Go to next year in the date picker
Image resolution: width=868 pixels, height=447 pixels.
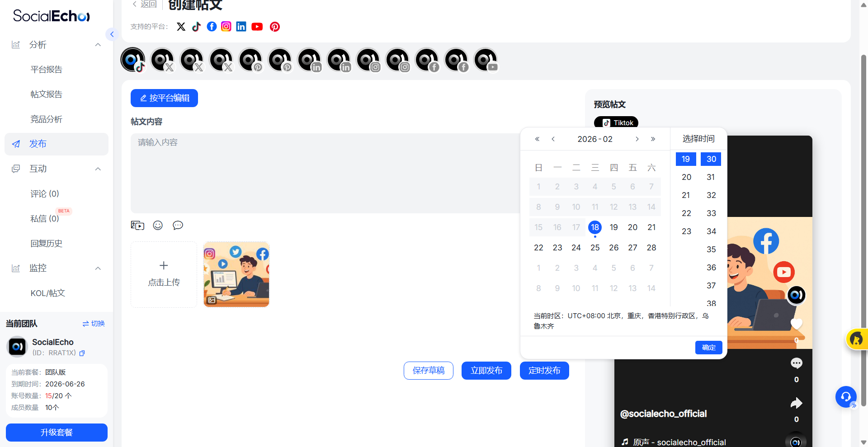click(653, 139)
